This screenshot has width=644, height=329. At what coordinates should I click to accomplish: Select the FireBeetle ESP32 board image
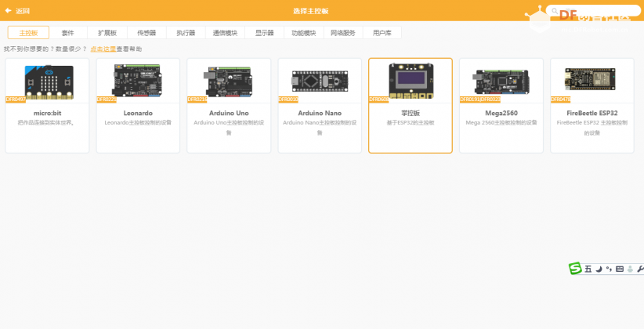click(x=590, y=79)
